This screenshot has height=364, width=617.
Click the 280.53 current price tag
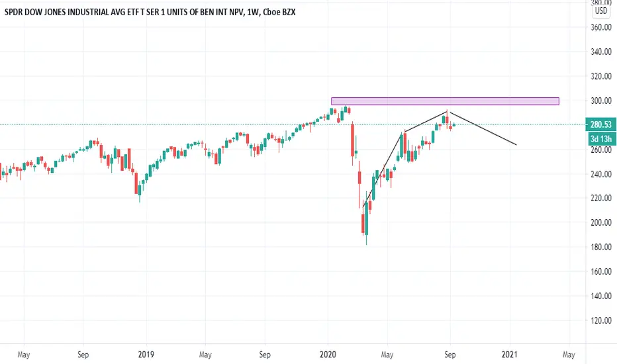tap(600, 124)
